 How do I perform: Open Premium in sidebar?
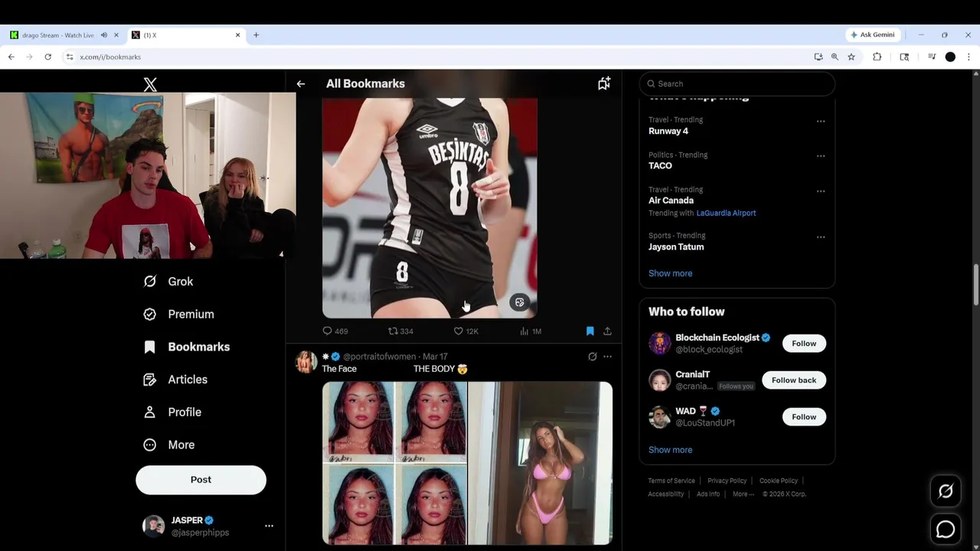point(179,315)
